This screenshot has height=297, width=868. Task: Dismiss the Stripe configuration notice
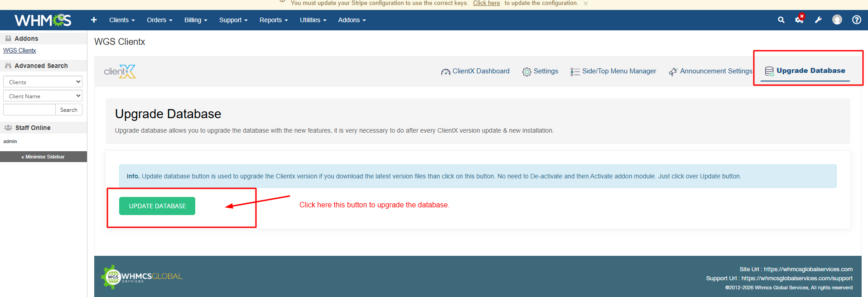click(586, 4)
